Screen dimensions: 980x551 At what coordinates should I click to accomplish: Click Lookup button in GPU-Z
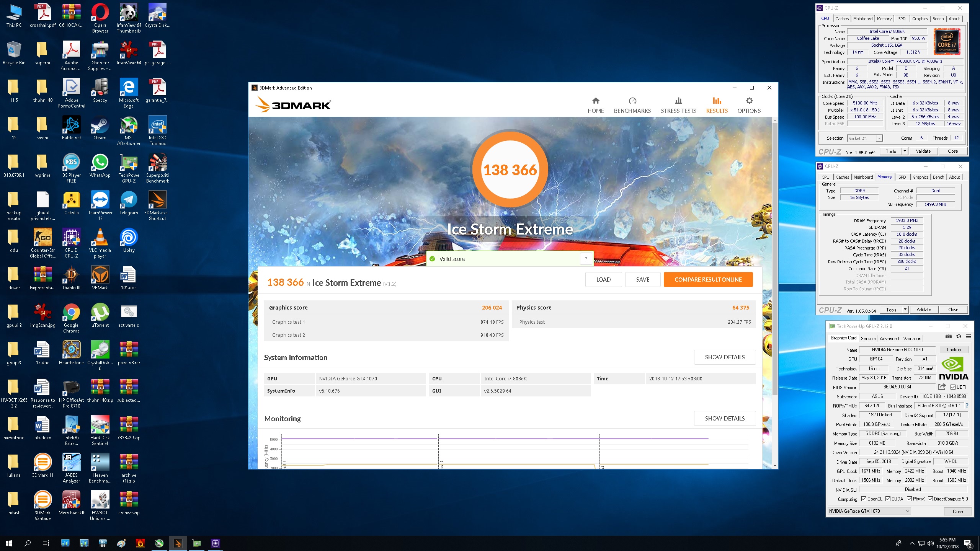pyautogui.click(x=954, y=349)
